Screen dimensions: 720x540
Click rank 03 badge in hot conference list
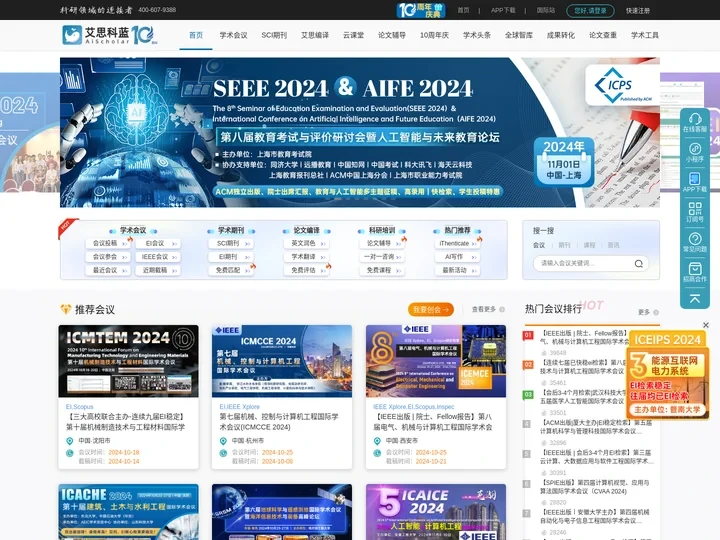tap(528, 395)
